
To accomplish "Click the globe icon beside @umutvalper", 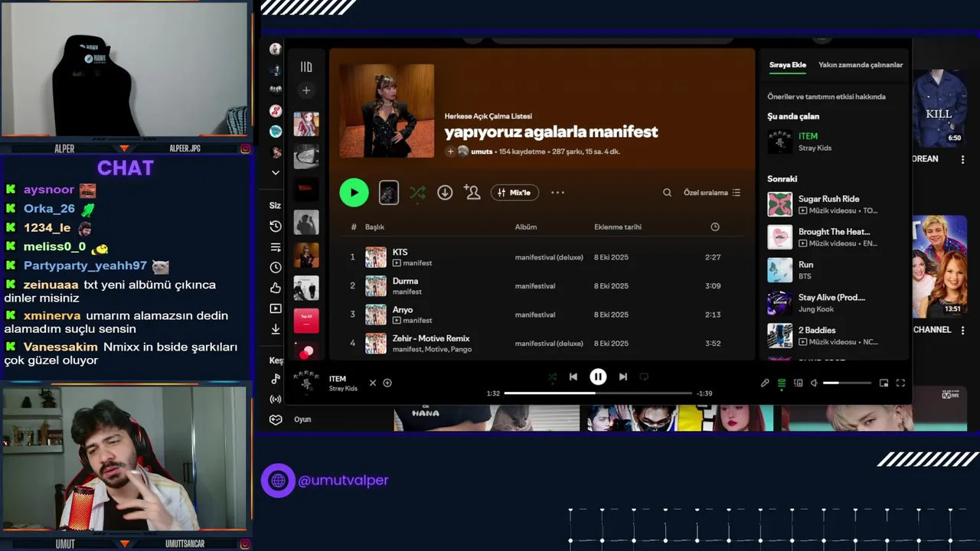I will click(x=278, y=481).
